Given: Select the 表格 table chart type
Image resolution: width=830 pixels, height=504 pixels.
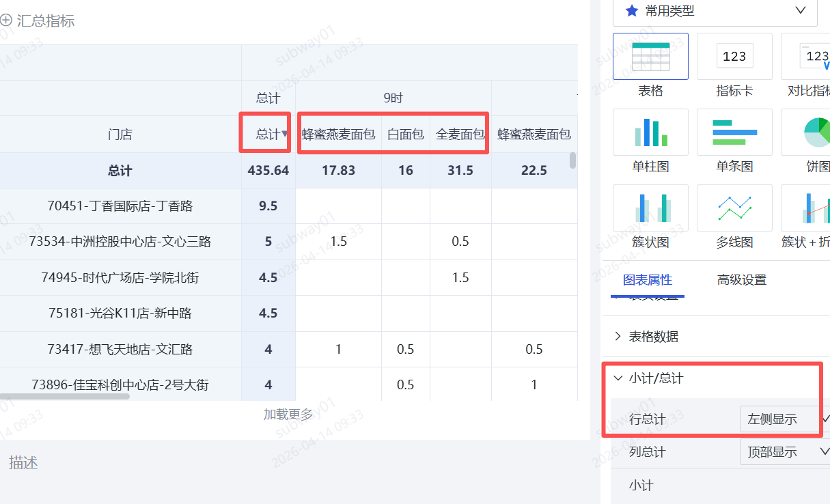Looking at the screenshot, I should [x=650, y=57].
